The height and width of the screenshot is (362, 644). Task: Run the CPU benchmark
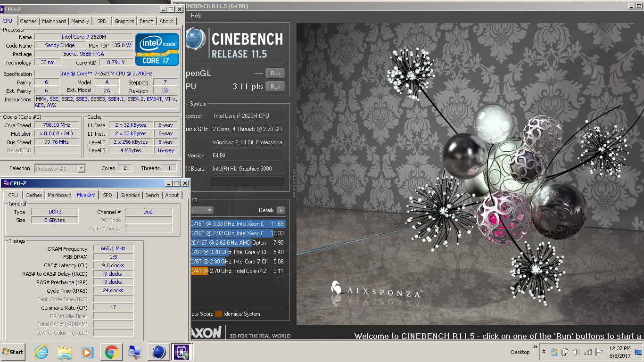point(275,87)
